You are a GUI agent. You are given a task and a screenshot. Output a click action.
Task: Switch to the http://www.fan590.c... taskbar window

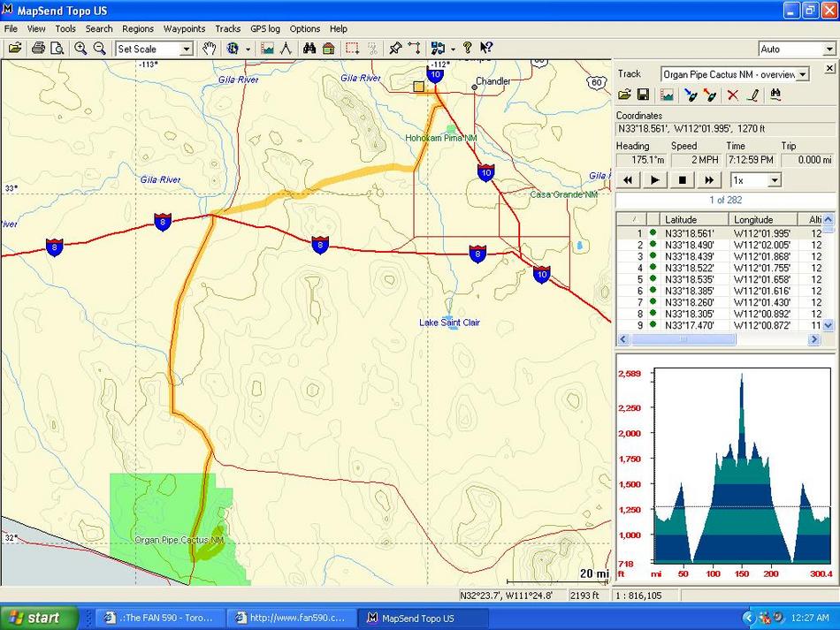tap(291, 619)
